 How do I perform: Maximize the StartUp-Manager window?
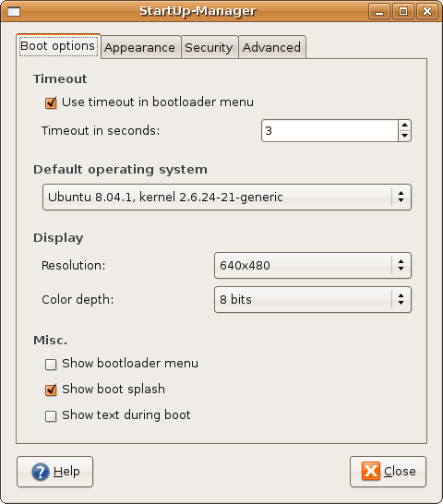[x=403, y=12]
